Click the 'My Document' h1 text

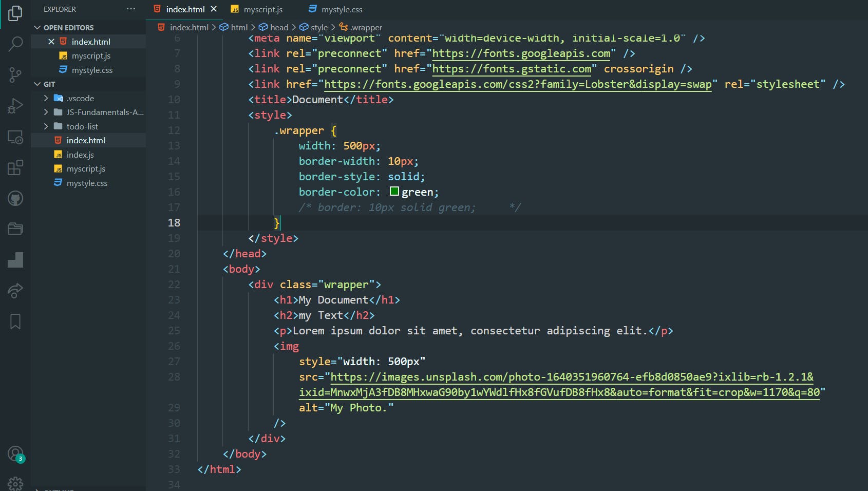click(333, 300)
